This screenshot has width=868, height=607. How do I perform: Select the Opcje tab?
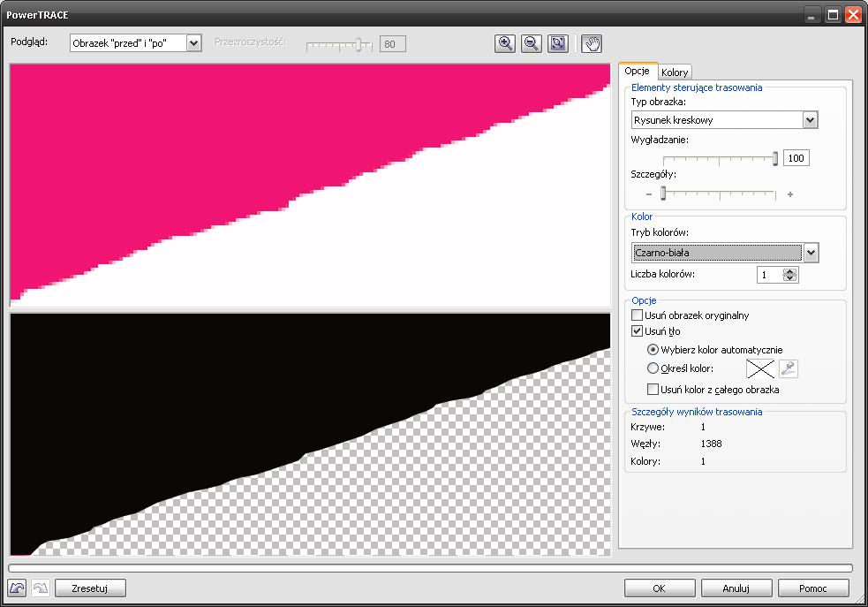click(637, 72)
